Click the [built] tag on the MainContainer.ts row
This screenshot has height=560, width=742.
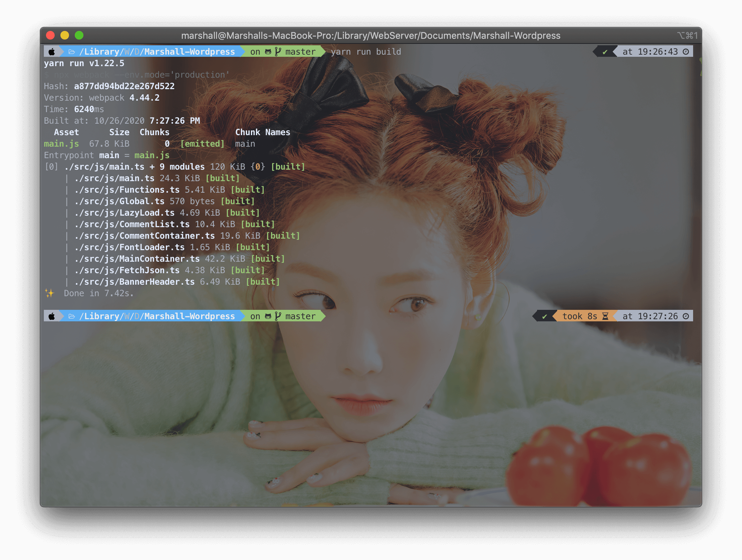pyautogui.click(x=268, y=259)
